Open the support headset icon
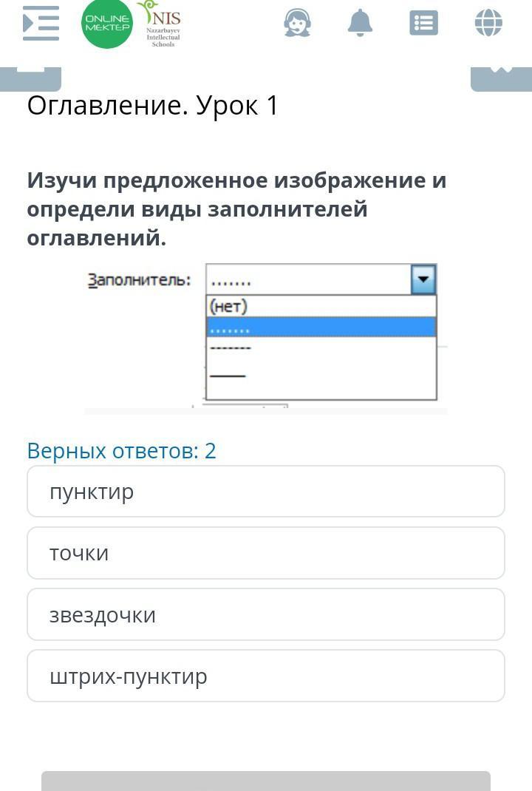Viewport: 532px width, 791px height. click(297, 23)
